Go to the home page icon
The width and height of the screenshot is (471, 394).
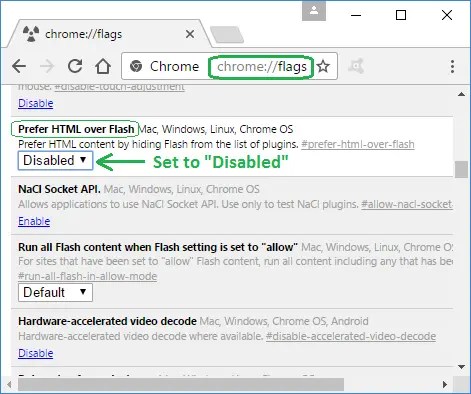103,66
